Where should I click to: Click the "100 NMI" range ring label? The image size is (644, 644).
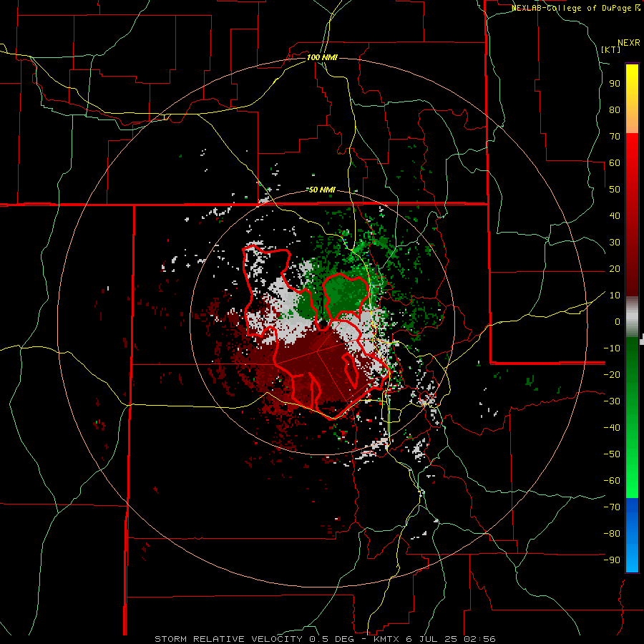322,57
